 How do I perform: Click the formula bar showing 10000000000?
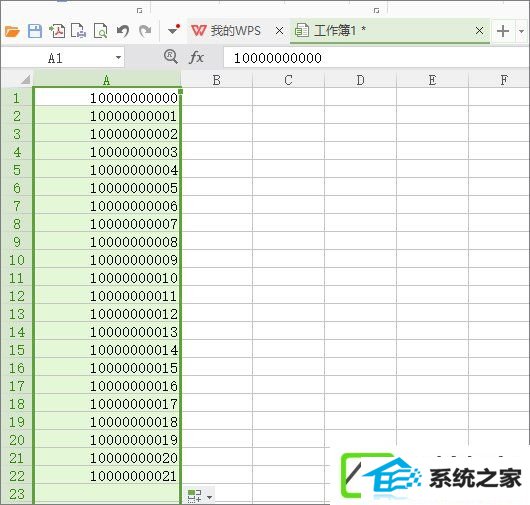point(376,58)
